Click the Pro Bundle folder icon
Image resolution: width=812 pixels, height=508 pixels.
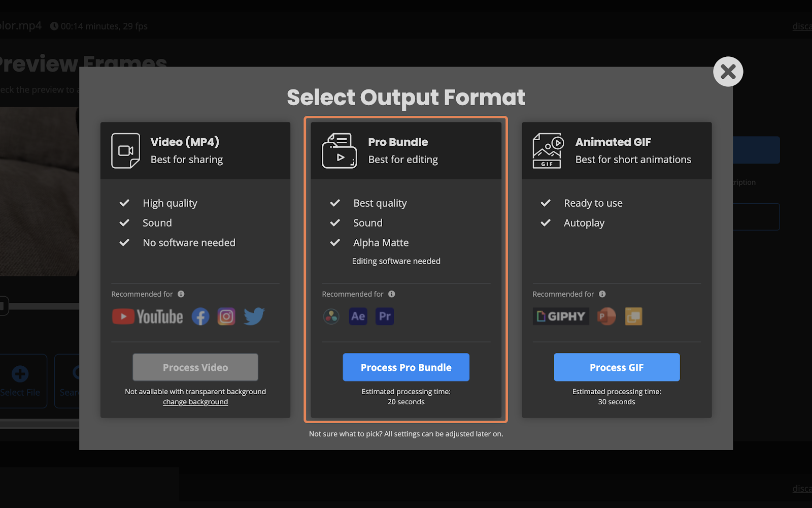[339, 150]
